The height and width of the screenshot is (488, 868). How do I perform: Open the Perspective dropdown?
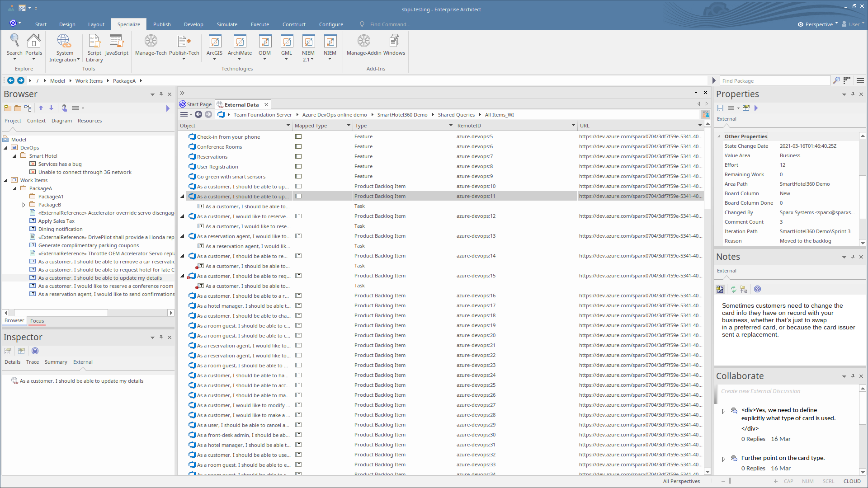[x=818, y=24]
